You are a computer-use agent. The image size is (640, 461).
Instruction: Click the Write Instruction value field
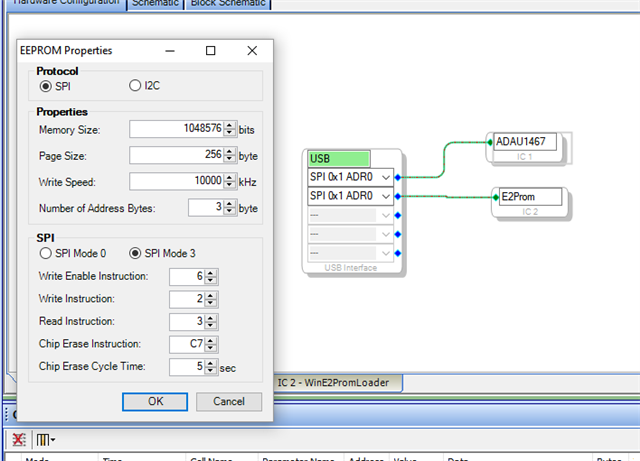(x=187, y=299)
